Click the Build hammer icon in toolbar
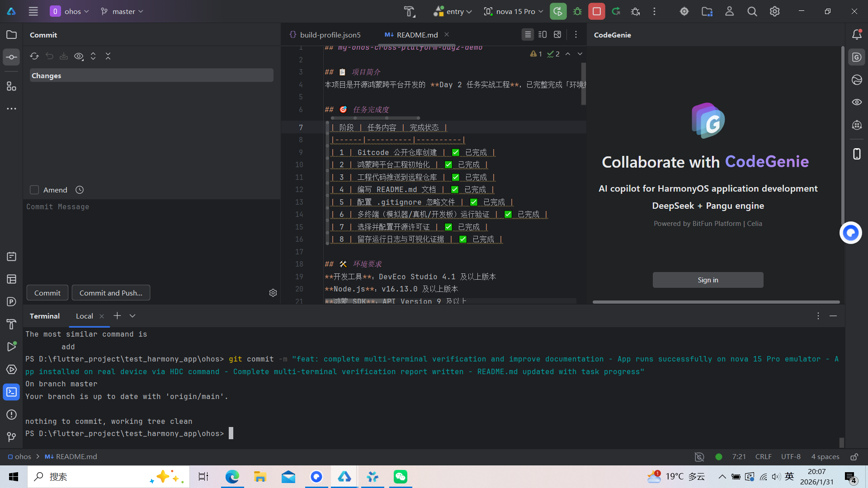This screenshot has height=488, width=868. pos(409,11)
